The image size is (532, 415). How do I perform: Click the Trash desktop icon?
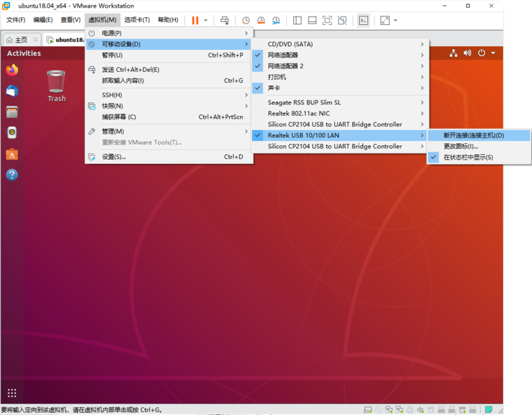(56, 86)
